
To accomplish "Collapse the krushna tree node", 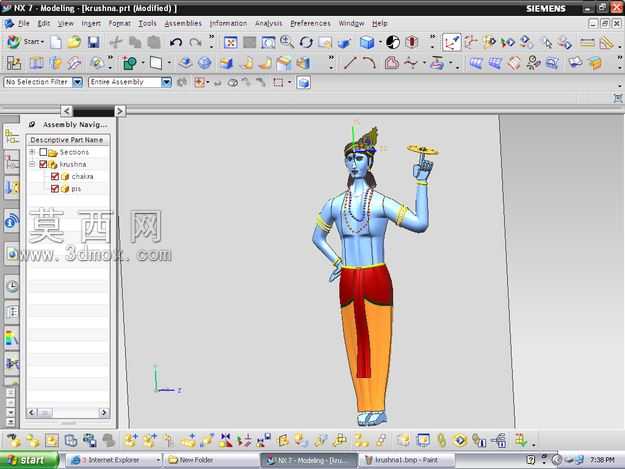I will click(33, 164).
